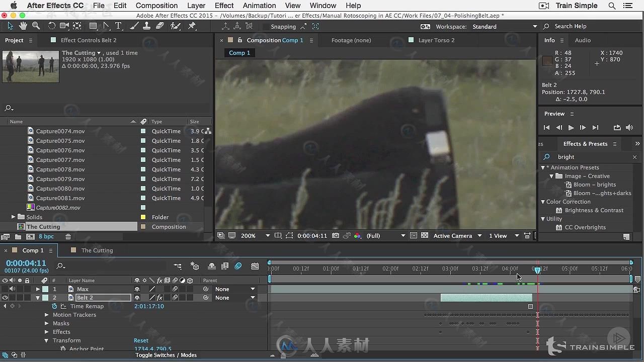
Task: Select the Puppet Pin tool
Action: (x=192, y=26)
